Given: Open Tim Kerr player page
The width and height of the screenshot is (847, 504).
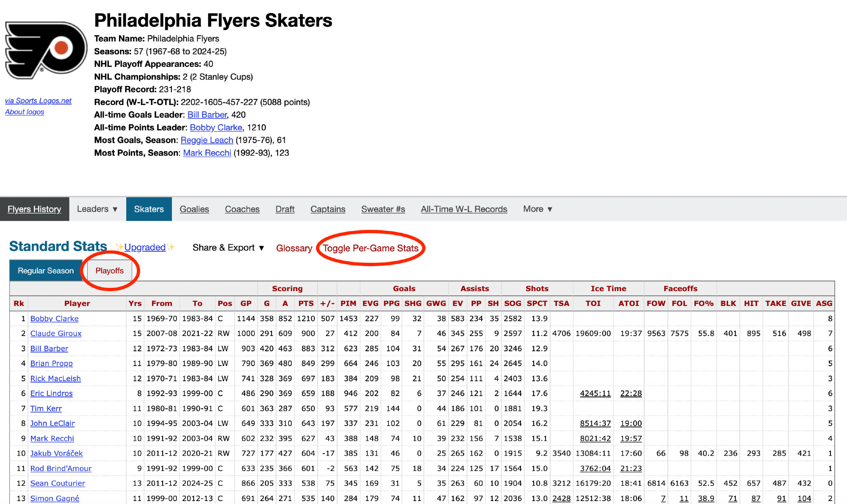Looking at the screenshot, I should click(x=46, y=409).
